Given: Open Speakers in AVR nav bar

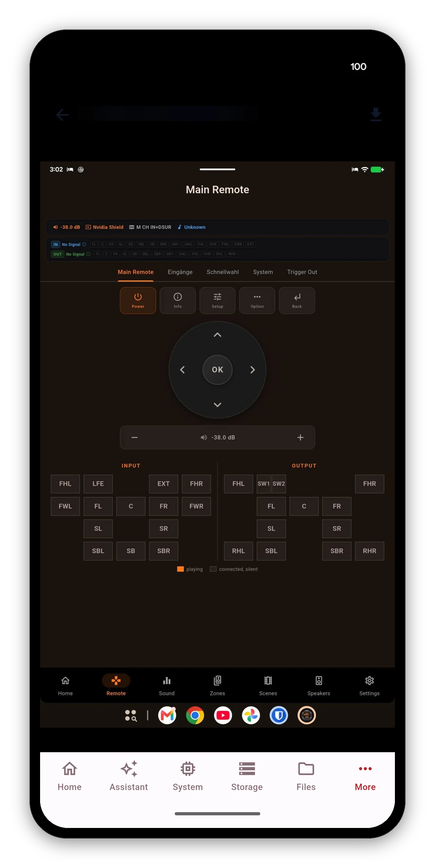Looking at the screenshot, I should [319, 685].
